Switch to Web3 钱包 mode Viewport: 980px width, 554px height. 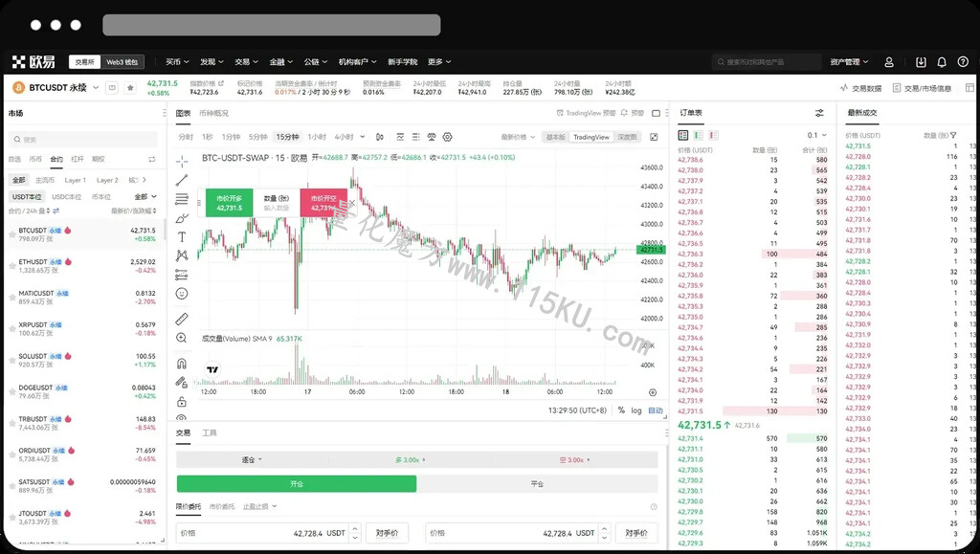tap(122, 62)
